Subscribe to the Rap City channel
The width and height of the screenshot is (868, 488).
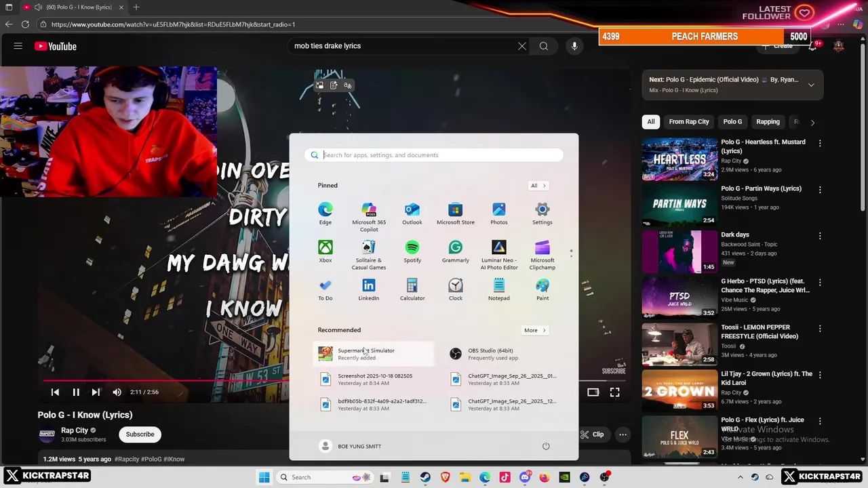(140, 434)
